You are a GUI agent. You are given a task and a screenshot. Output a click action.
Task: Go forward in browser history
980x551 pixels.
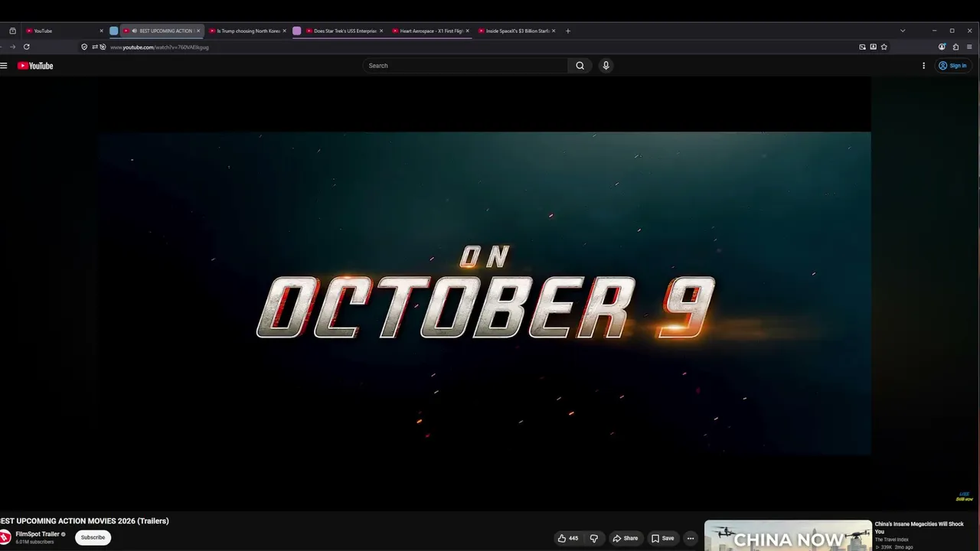point(12,47)
